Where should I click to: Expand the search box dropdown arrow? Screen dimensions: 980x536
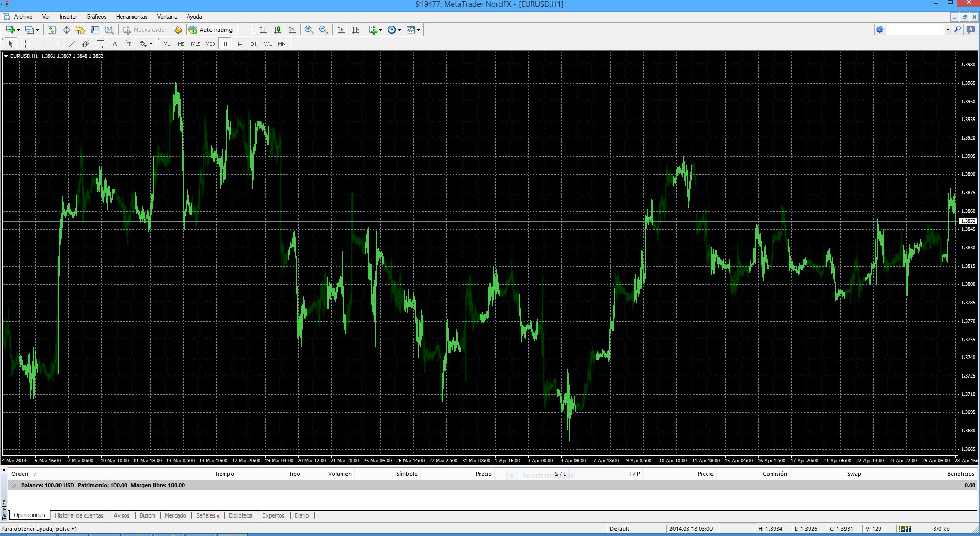(x=948, y=30)
